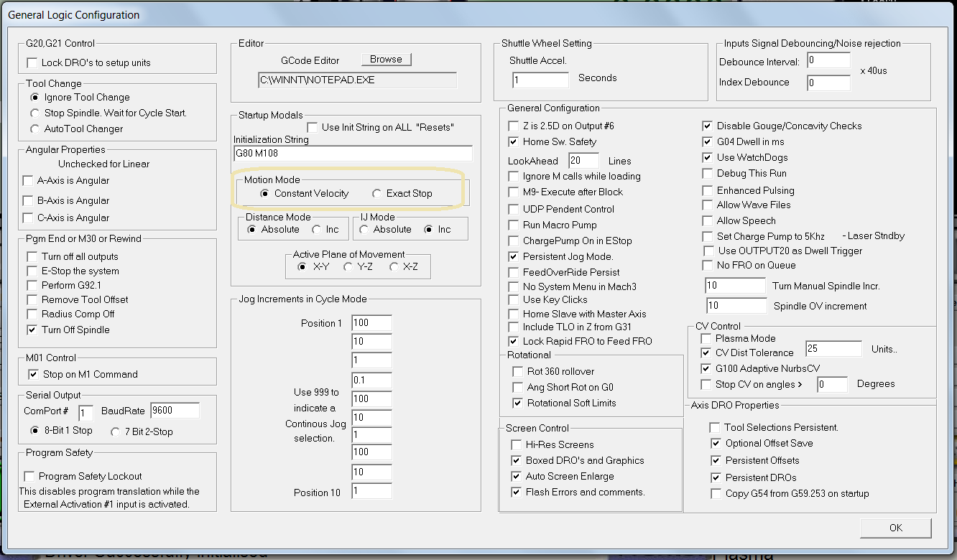This screenshot has height=560, width=957.
Task: Enable the Rot 360 rollover checkbox
Action: tap(517, 371)
